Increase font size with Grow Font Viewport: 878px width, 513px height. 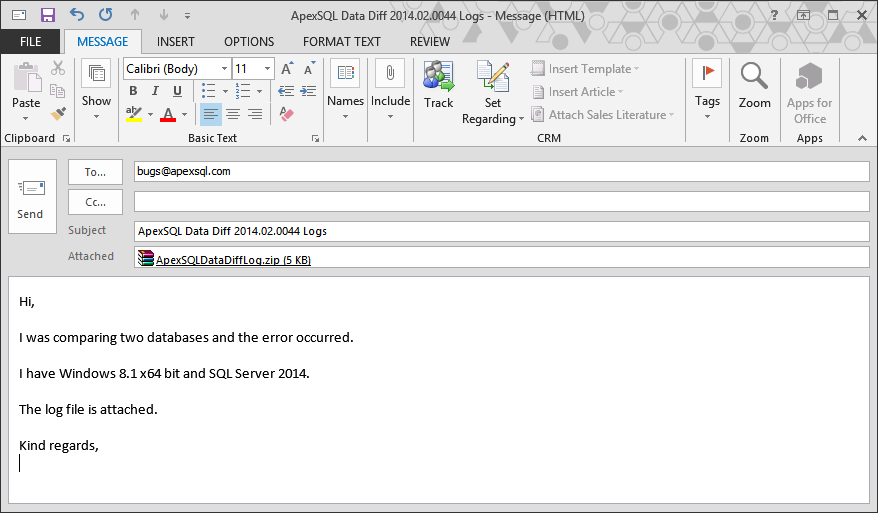287,68
